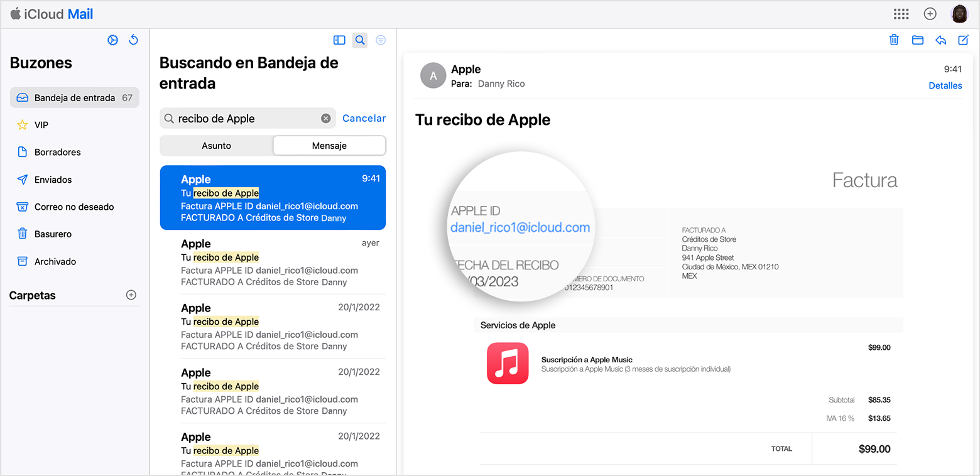Screen dimensions: 980x476
Task: Click the search field 'recibo de Apple'
Action: pyautogui.click(x=248, y=119)
